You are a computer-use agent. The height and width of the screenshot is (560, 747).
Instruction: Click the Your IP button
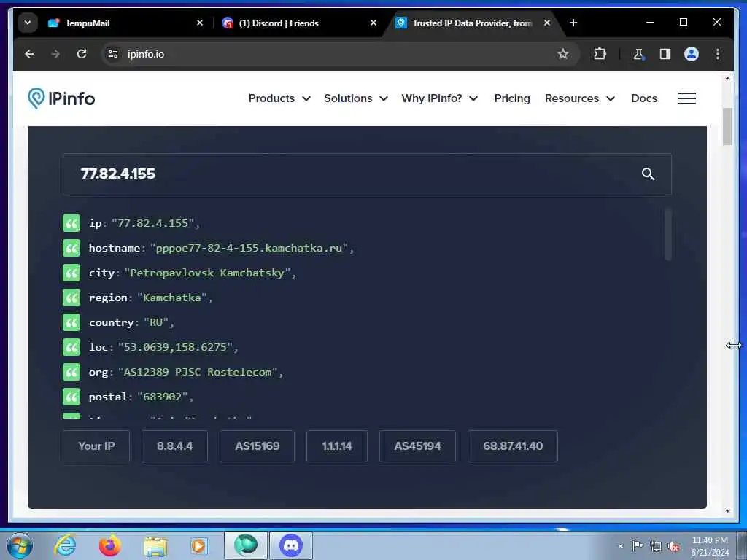click(96, 446)
